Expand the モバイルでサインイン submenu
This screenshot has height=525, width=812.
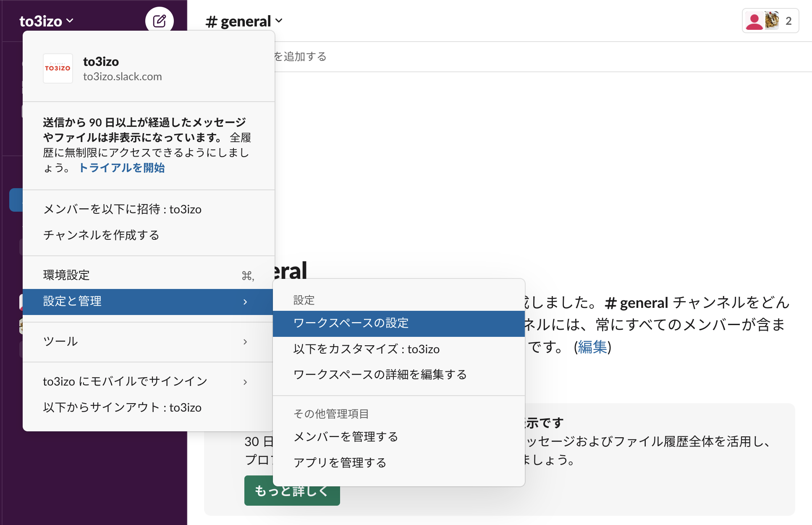[x=246, y=381]
